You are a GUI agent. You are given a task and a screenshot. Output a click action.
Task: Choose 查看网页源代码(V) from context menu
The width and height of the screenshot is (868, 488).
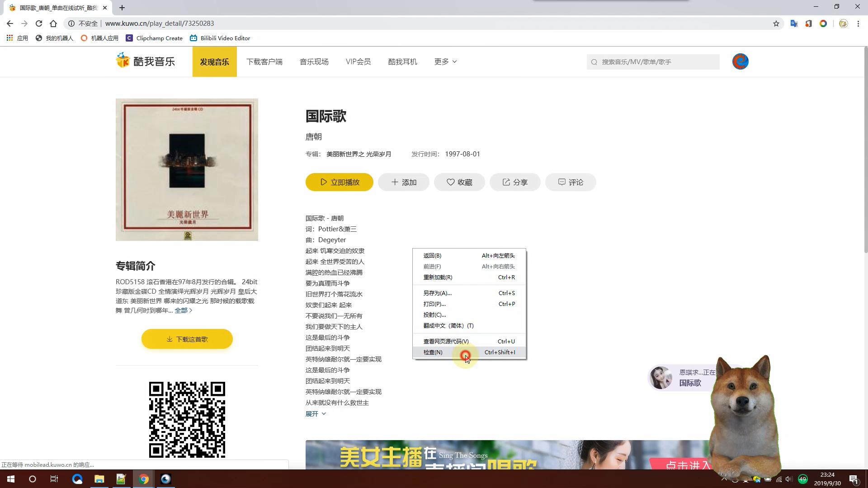(x=446, y=341)
